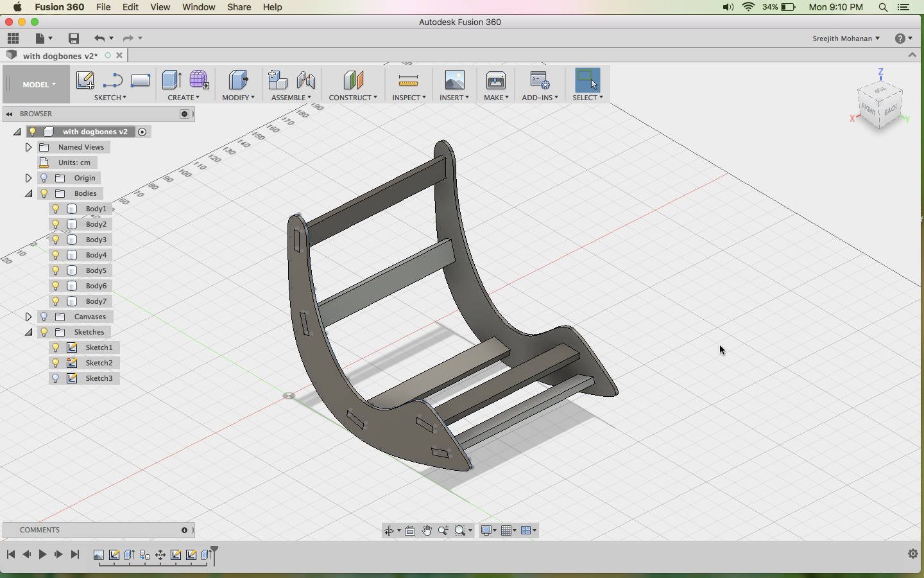Click the timeline position marker
This screenshot has height=578, width=924.
(x=214, y=555)
